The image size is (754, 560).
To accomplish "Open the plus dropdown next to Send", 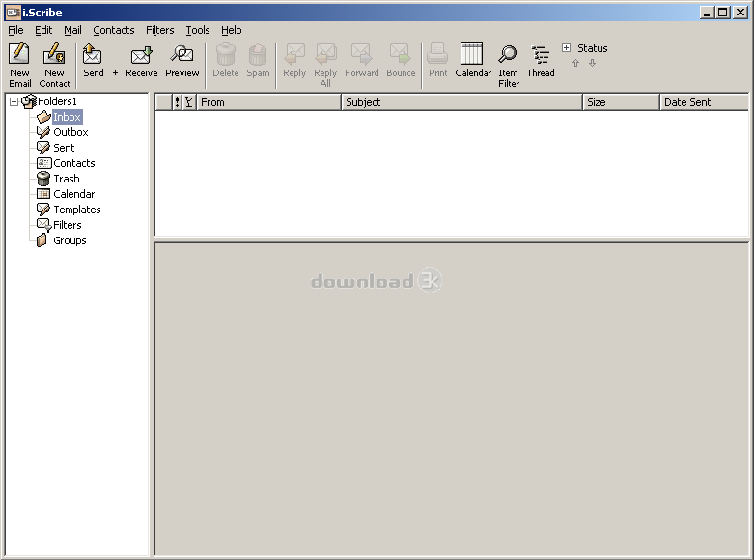I will pyautogui.click(x=116, y=73).
